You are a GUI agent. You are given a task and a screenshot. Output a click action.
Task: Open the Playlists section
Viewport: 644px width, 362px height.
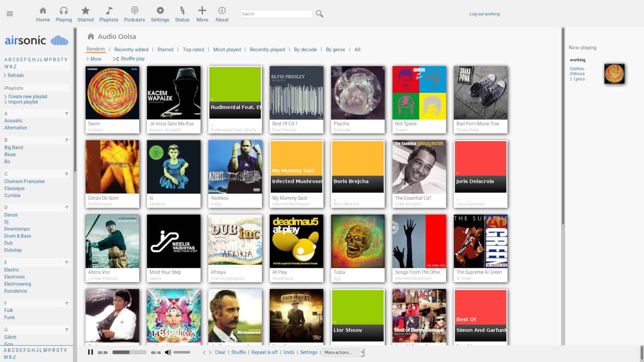pos(109,14)
